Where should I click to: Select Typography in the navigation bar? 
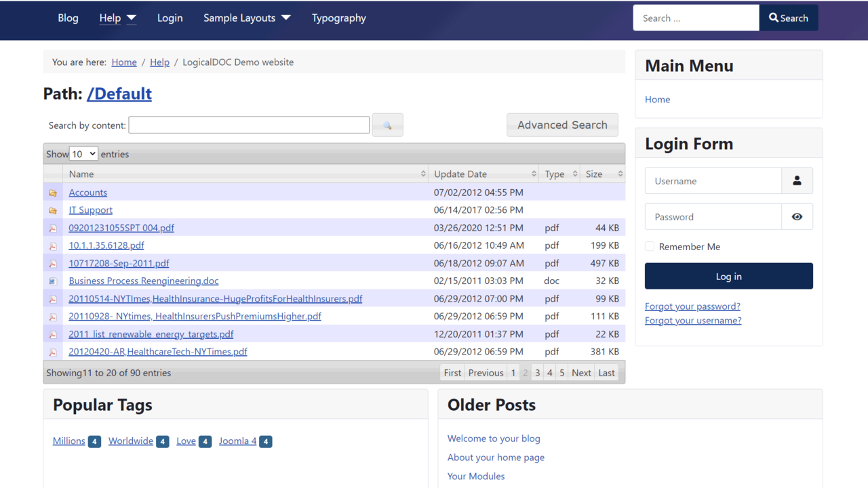pos(338,18)
